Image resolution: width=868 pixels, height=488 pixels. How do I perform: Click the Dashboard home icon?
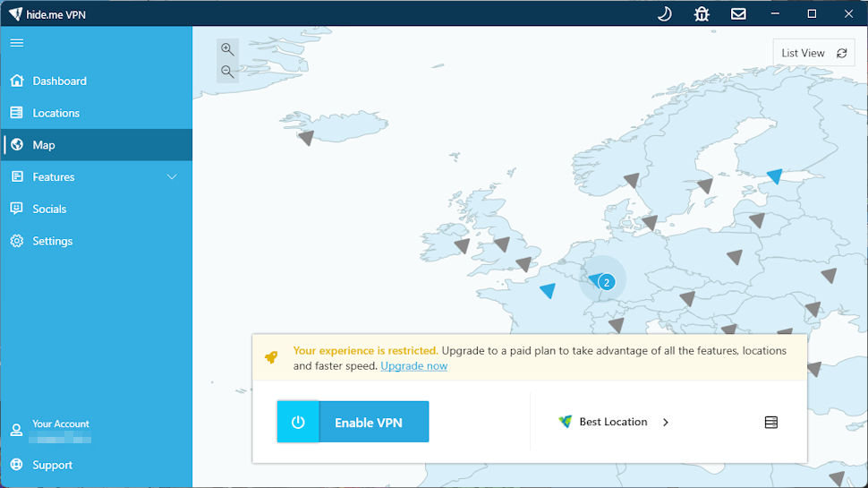[17, 81]
